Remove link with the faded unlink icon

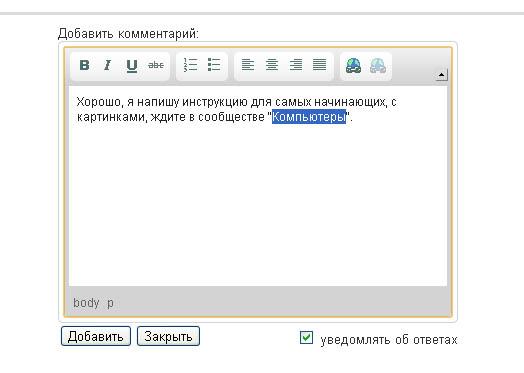[x=378, y=66]
